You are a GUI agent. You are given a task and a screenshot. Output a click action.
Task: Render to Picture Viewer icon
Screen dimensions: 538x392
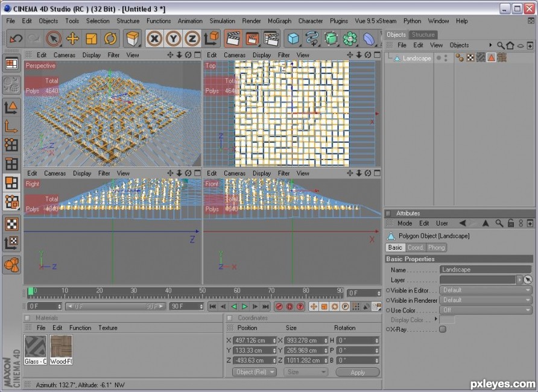tap(252, 39)
